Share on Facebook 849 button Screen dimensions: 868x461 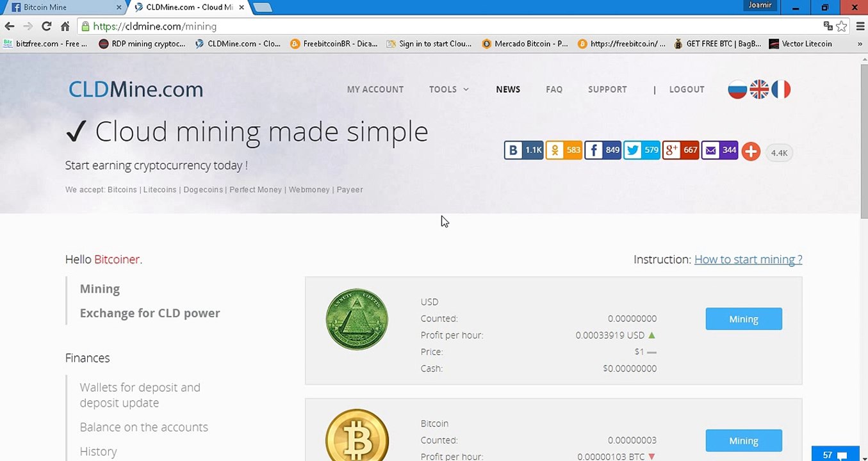point(603,150)
